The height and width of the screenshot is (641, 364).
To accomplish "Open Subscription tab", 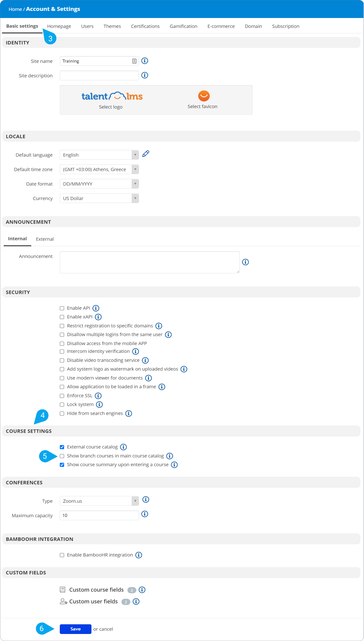I will (x=286, y=26).
